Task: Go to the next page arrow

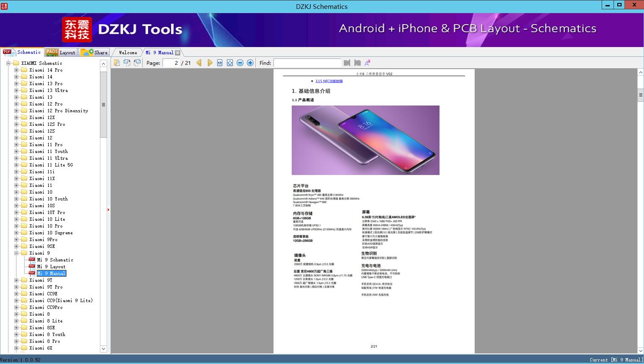Action: pyautogui.click(x=210, y=63)
